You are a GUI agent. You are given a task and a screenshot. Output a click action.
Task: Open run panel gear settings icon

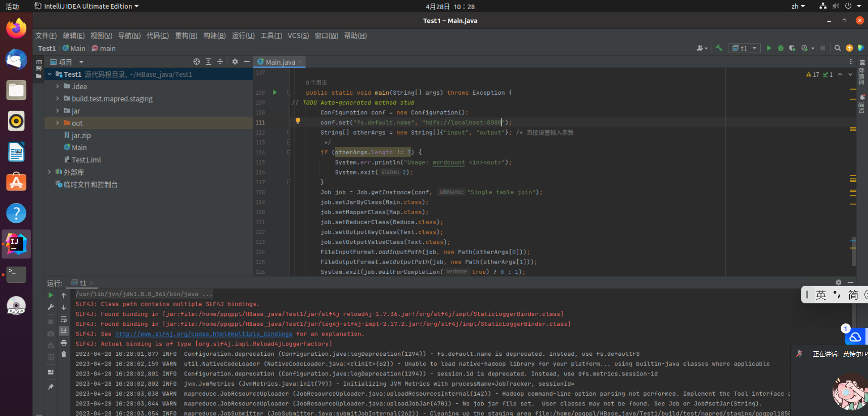pos(839,282)
